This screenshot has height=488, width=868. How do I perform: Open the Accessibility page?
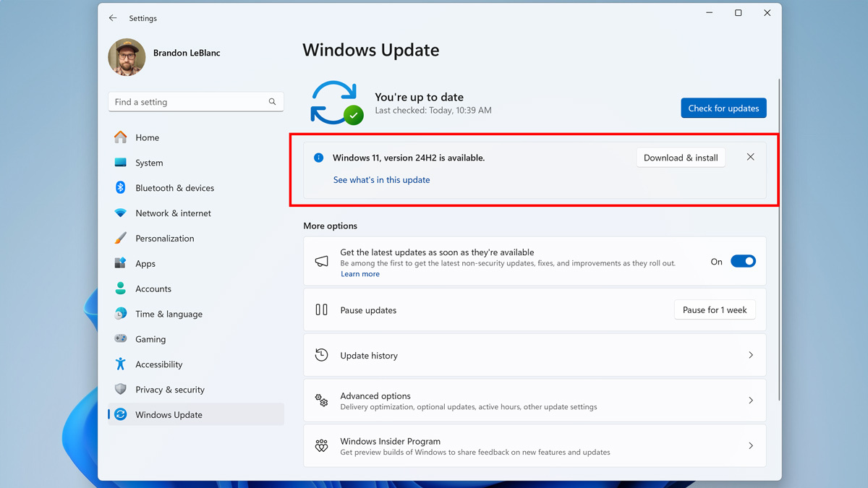click(196, 364)
